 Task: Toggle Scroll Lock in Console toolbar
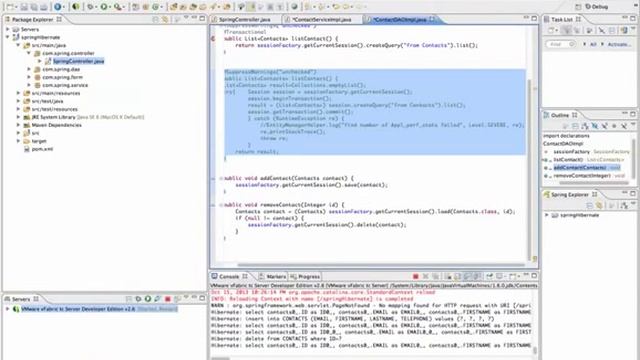[x=457, y=276]
